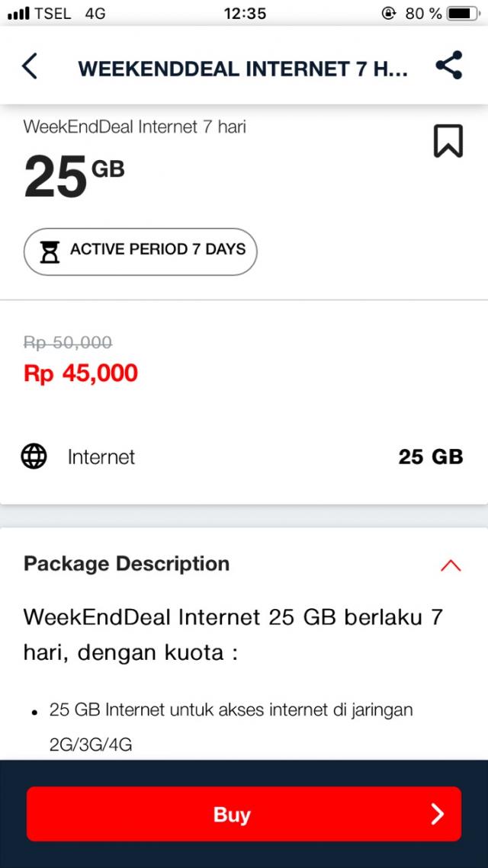Tap the ACTIVE PERIOD 7 DAYS badge
This screenshot has height=868, width=488.
pos(140,251)
